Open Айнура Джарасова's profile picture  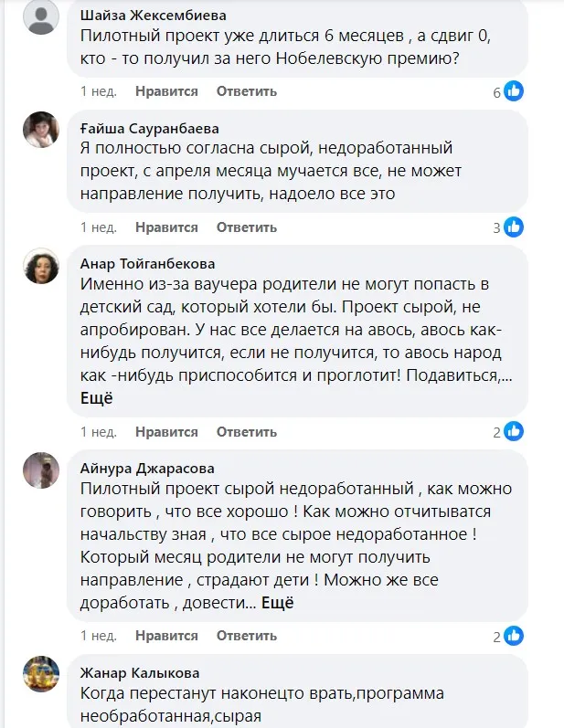click(x=41, y=470)
